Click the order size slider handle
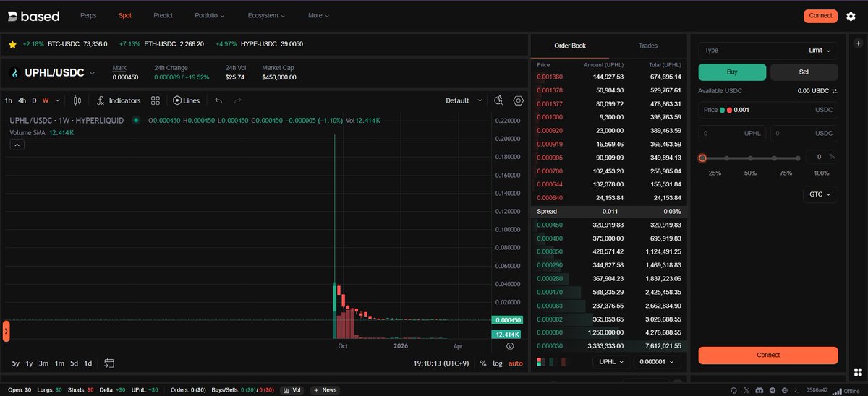 coord(702,158)
